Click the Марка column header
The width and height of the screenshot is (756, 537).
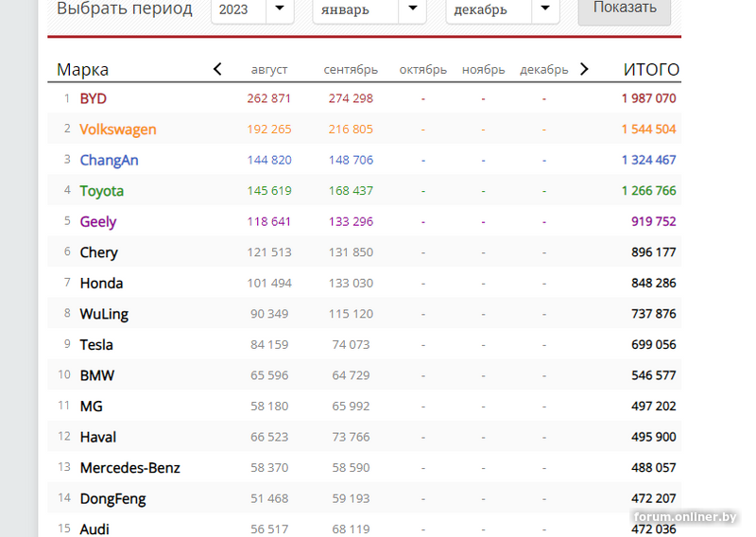point(82,70)
